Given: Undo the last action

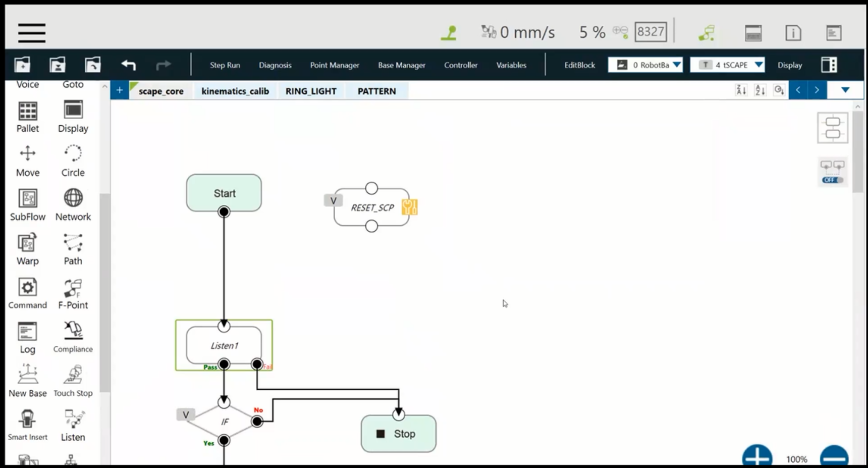Looking at the screenshot, I should pos(129,65).
